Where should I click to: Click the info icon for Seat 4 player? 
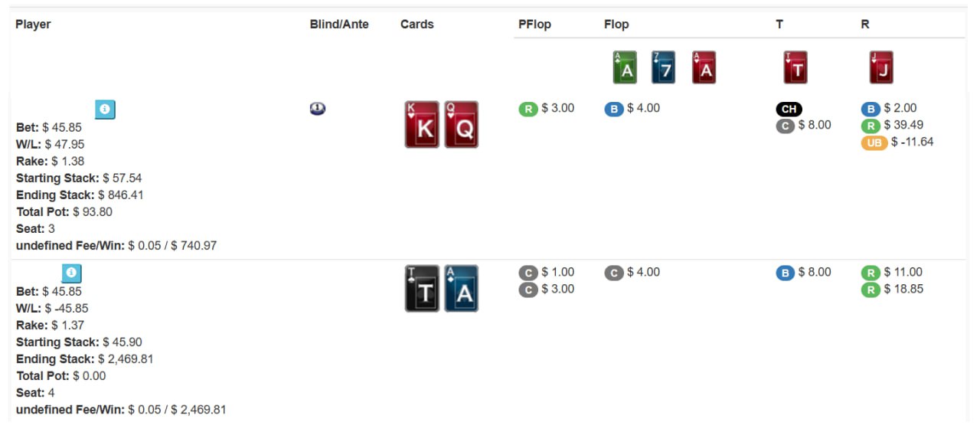71,273
